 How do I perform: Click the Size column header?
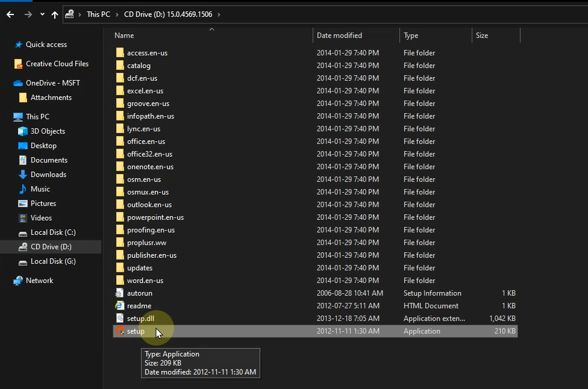pos(482,36)
